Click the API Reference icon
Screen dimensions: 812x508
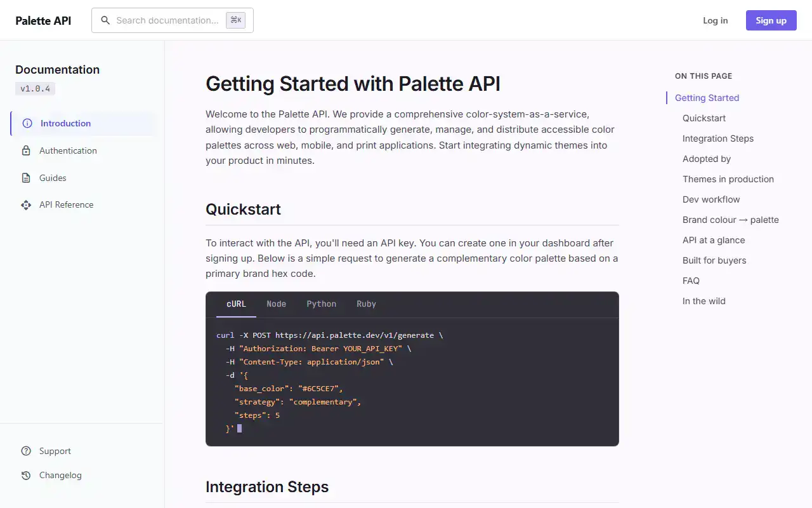point(26,204)
